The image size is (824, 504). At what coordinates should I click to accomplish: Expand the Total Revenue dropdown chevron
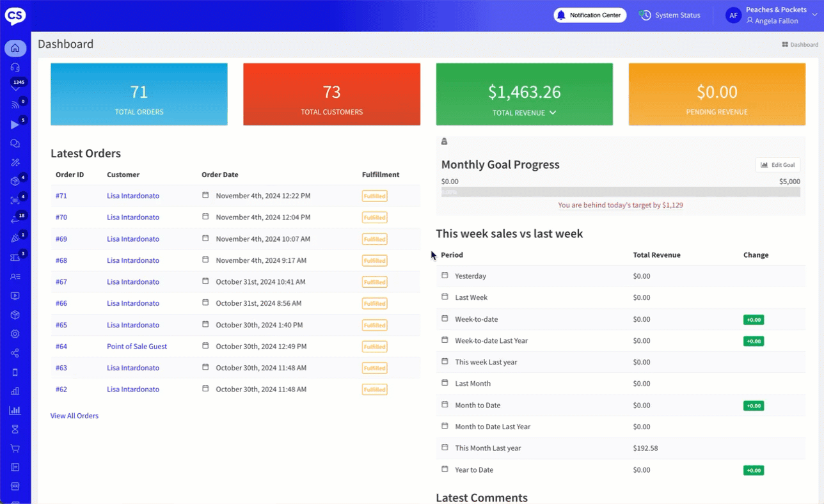[x=553, y=113]
